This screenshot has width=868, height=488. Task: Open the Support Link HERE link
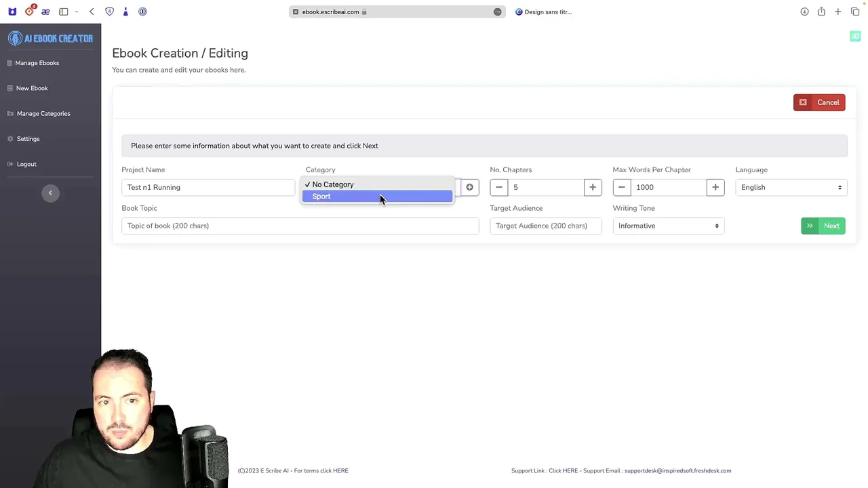click(570, 470)
